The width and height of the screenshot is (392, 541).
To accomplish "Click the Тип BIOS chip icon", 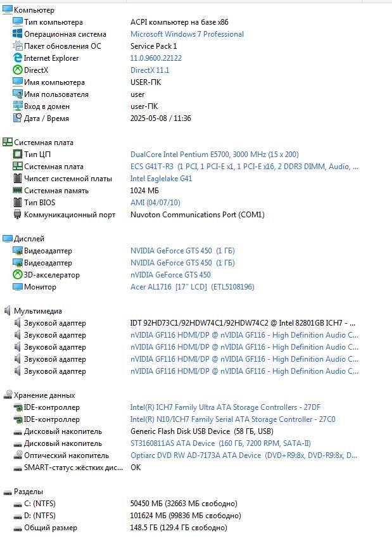I will (18, 202).
